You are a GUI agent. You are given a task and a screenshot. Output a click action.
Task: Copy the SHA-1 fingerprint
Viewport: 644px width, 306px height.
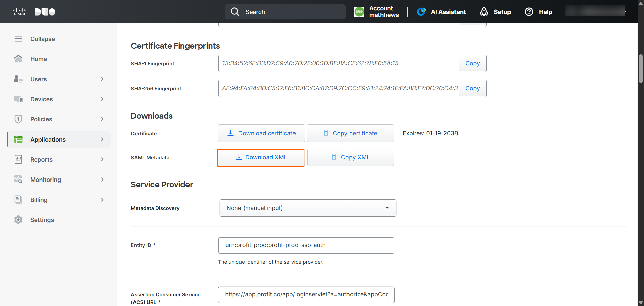(x=472, y=63)
